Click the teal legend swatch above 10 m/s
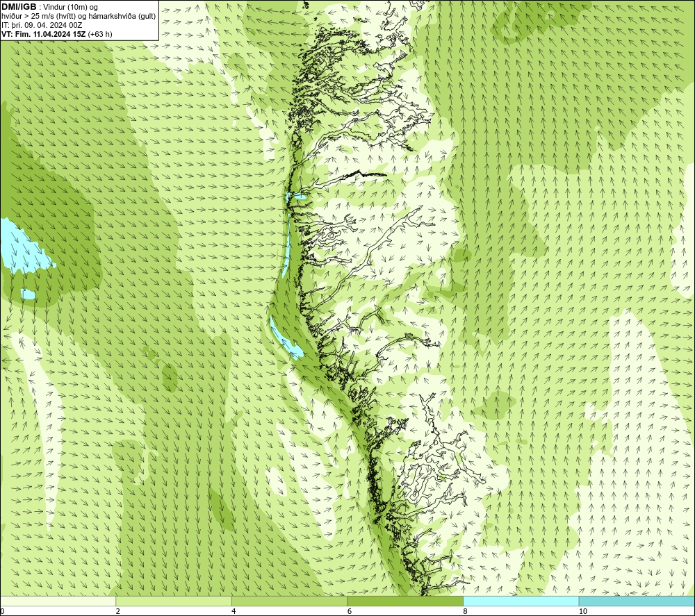The width and height of the screenshot is (695, 616). tap(637, 601)
